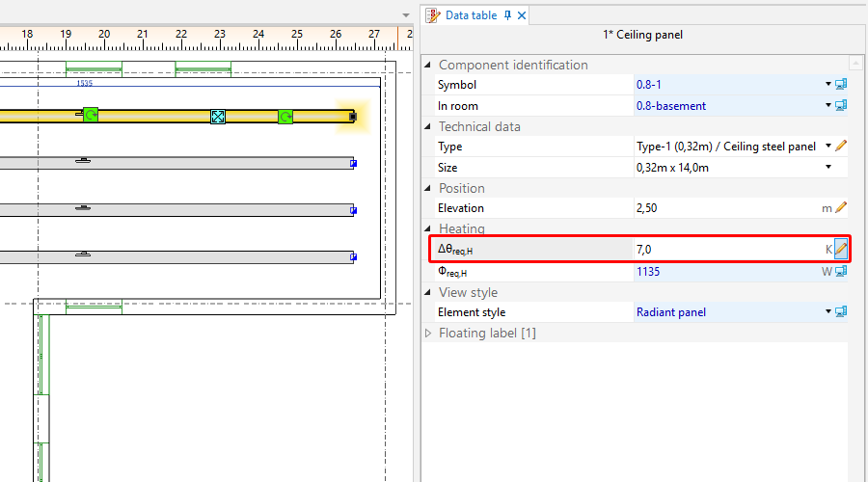Screen dimensions: 868x482
Task: Click the 7,0 temperature difference field
Action: coord(723,250)
